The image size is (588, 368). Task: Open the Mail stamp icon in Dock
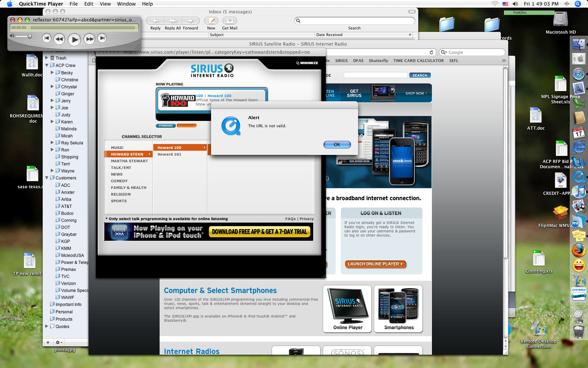579,88
